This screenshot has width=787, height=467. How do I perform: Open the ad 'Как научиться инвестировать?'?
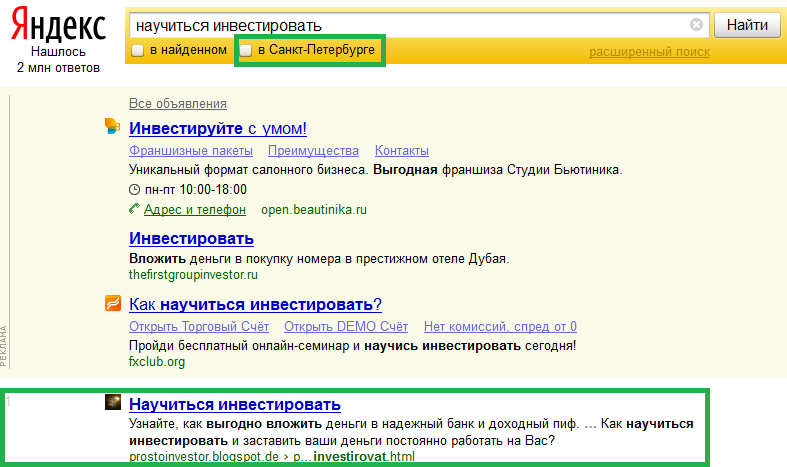(255, 304)
